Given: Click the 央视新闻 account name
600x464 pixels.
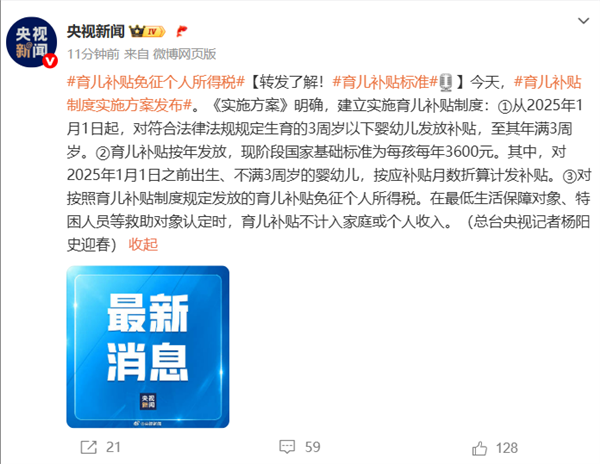Looking at the screenshot, I should [96, 31].
